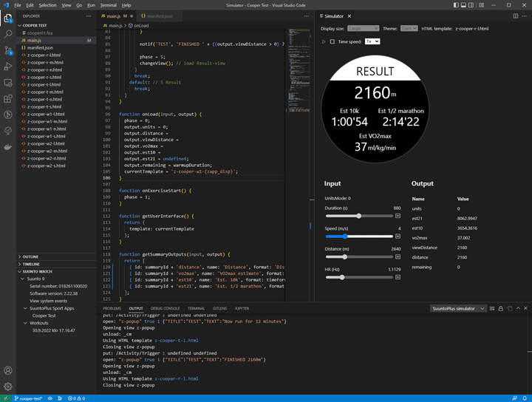The width and height of the screenshot is (532, 402).
Task: Play the simulator with the start triangle
Action: [324, 41]
